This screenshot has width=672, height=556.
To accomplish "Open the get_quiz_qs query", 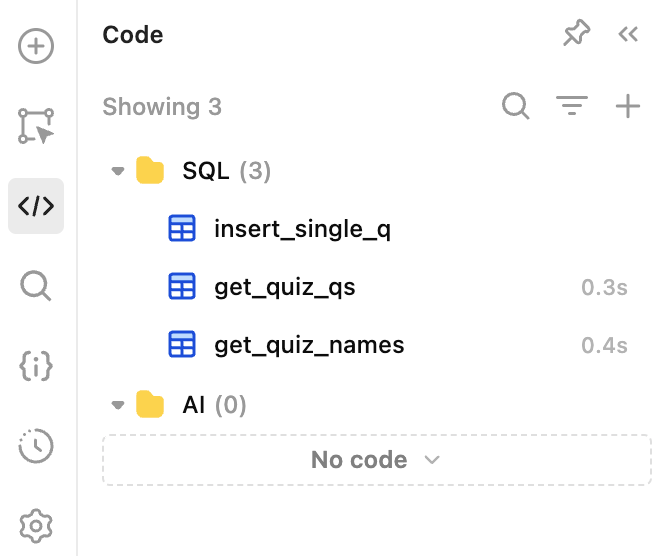I will pyautogui.click(x=377, y=287).
